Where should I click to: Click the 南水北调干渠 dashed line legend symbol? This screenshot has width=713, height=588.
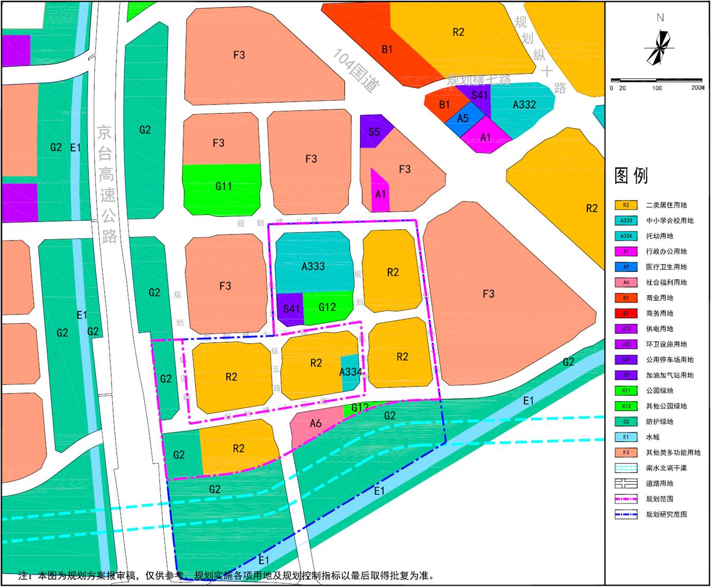pyautogui.click(x=626, y=468)
